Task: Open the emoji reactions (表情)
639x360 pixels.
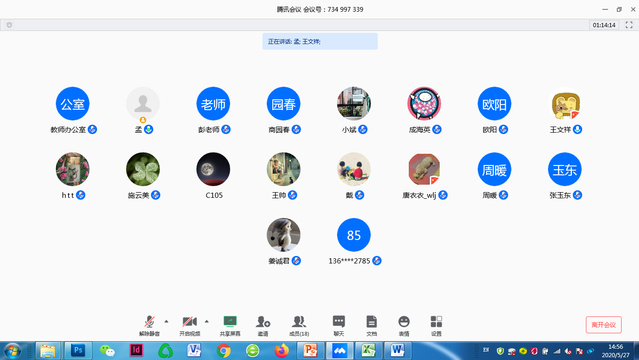Action: point(404,325)
